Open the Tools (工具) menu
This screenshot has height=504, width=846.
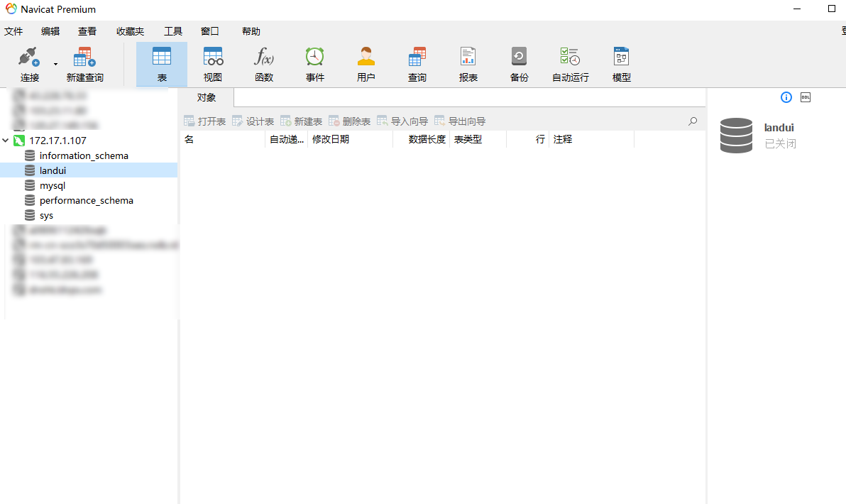click(x=173, y=31)
